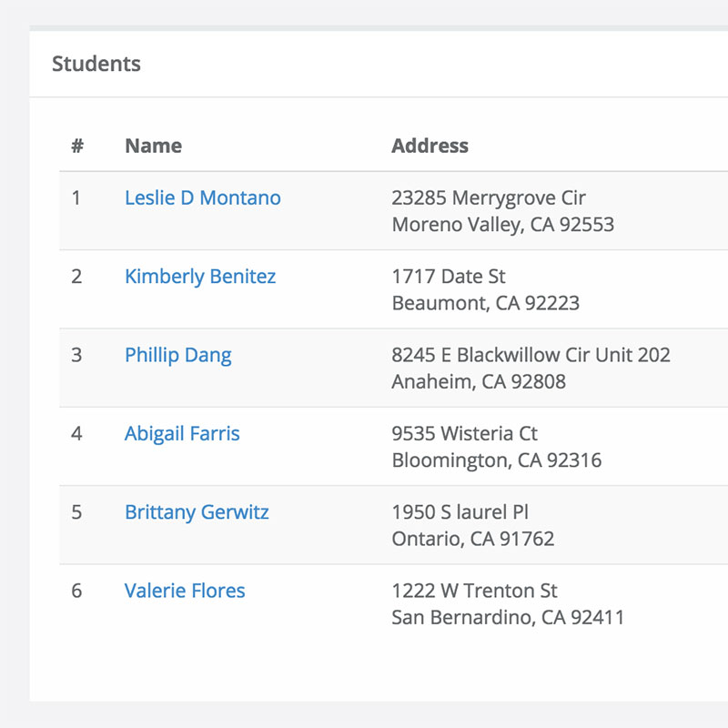Click the Students panel heading

96,64
